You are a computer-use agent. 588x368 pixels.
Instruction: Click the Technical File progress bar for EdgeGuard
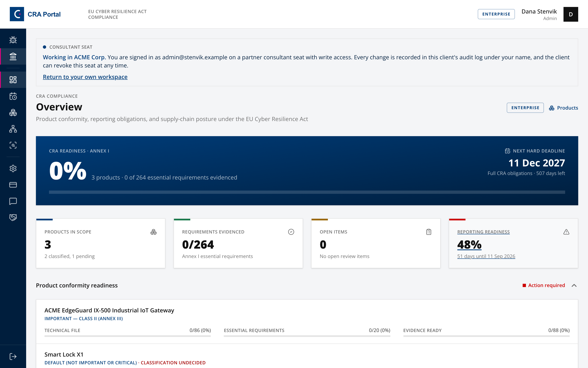pyautogui.click(x=128, y=336)
